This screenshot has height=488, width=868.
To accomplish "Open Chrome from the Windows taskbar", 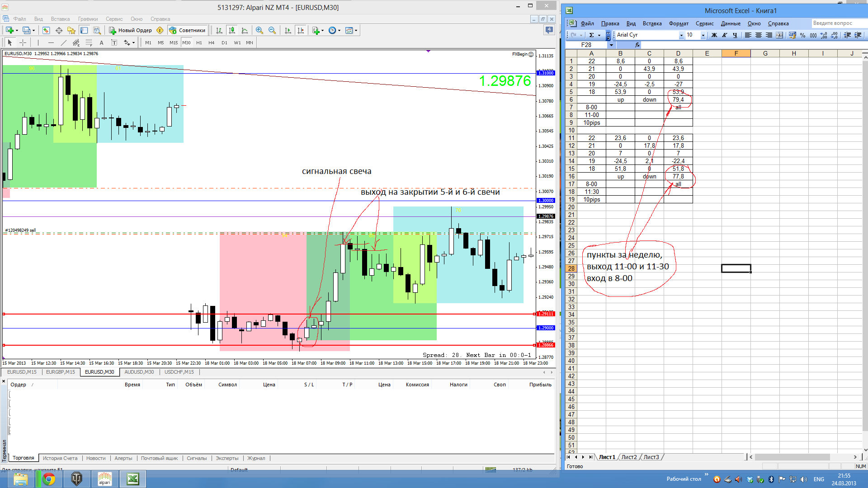I will (x=48, y=479).
